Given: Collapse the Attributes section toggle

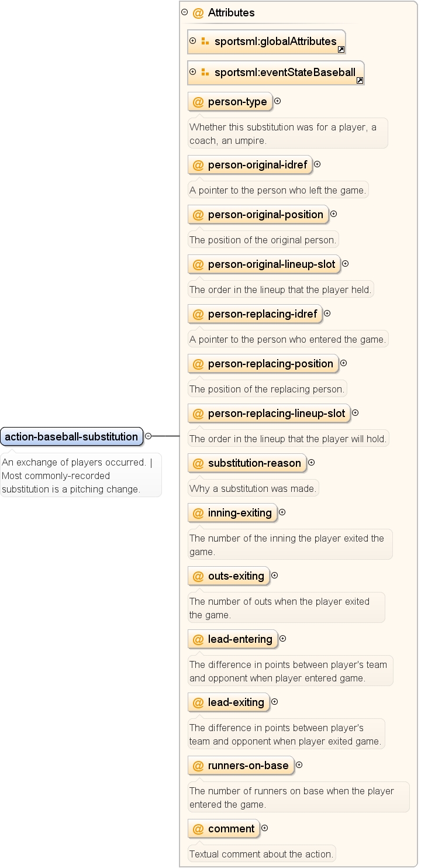Looking at the screenshot, I should pyautogui.click(x=185, y=12).
